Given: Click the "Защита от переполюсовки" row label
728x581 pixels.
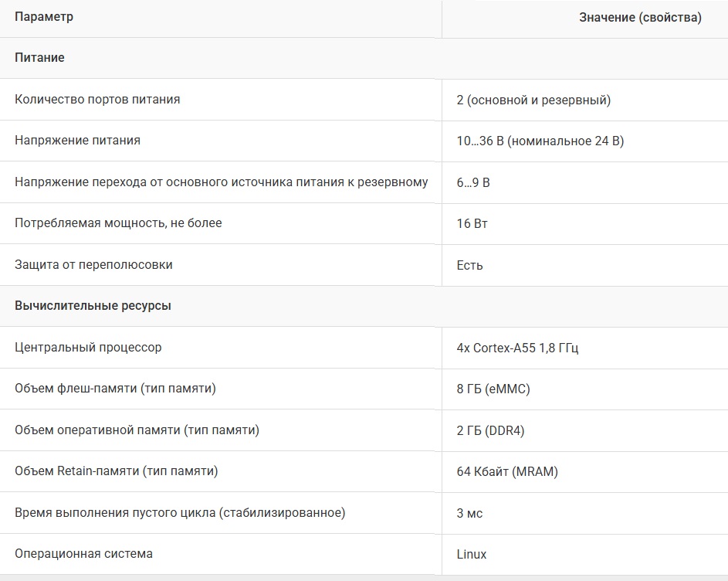Looking at the screenshot, I should pyautogui.click(x=93, y=265).
